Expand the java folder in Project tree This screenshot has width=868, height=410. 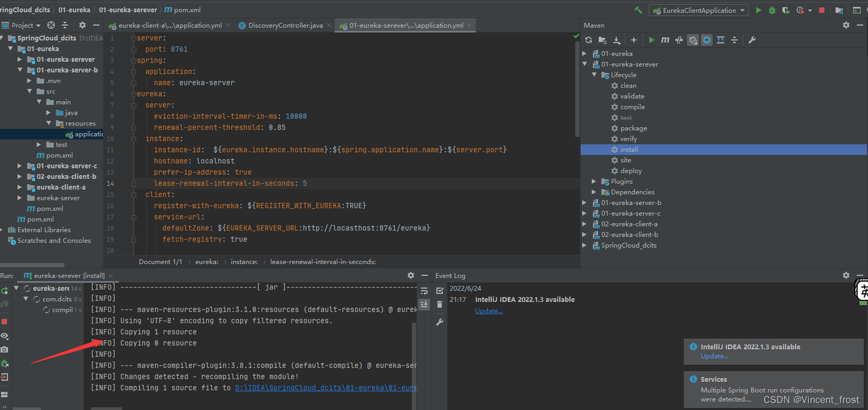coord(49,113)
